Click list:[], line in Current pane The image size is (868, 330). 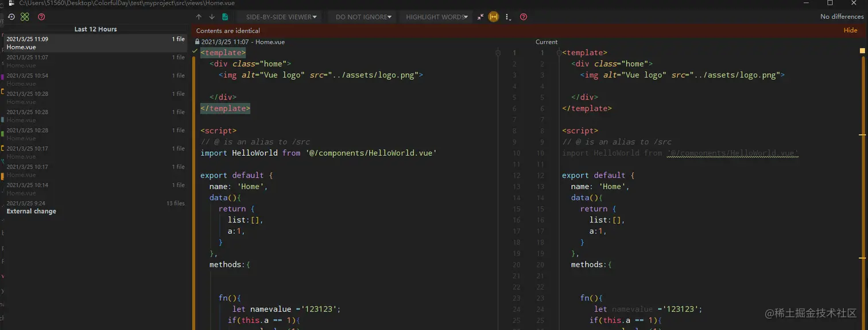(x=607, y=220)
